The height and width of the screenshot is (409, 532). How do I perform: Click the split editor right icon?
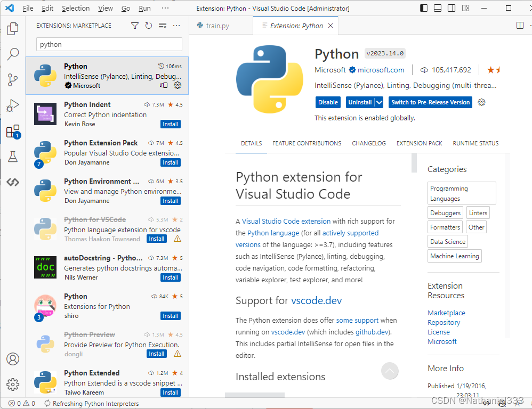pos(520,26)
